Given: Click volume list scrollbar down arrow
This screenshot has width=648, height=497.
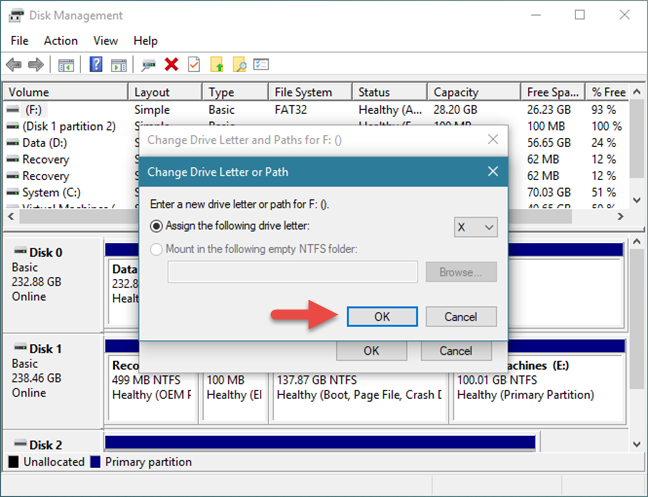Looking at the screenshot, I should click(637, 200).
